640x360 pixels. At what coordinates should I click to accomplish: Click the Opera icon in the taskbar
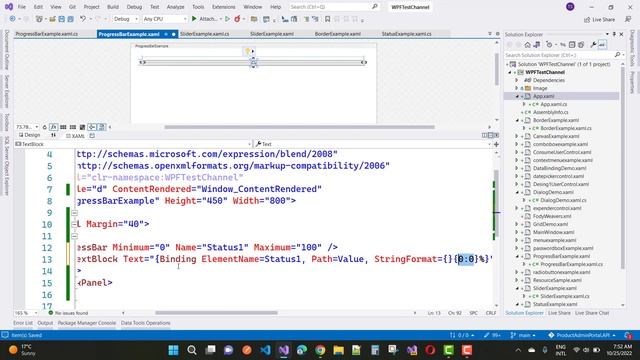coord(430,350)
